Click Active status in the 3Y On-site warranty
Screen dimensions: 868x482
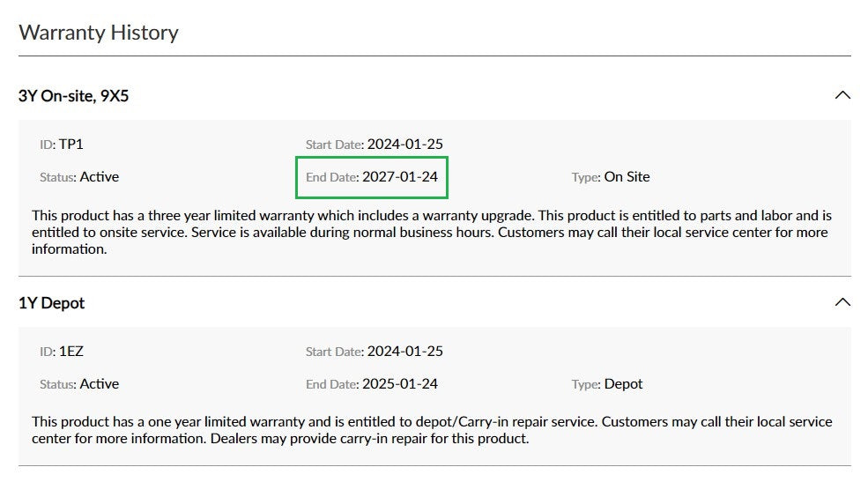[99, 177]
